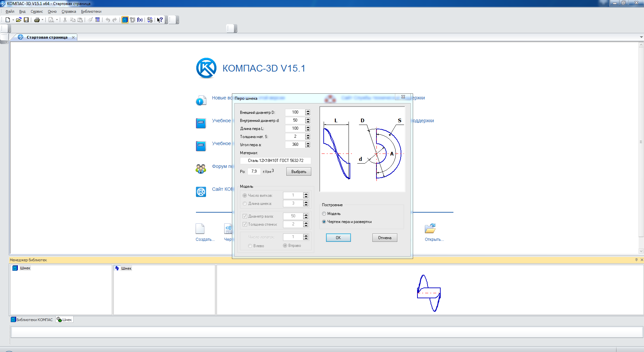
Task: Choose the Вправо direction radio
Action: 285,246
